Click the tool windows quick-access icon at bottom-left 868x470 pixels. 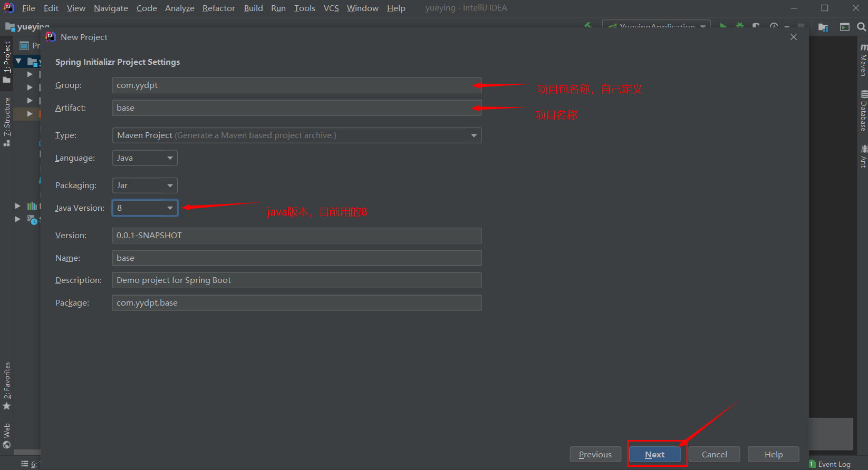[x=24, y=464]
